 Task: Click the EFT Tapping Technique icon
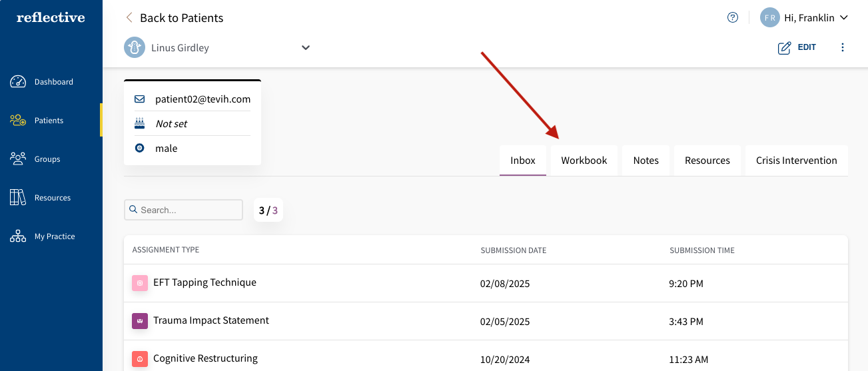[x=139, y=283]
